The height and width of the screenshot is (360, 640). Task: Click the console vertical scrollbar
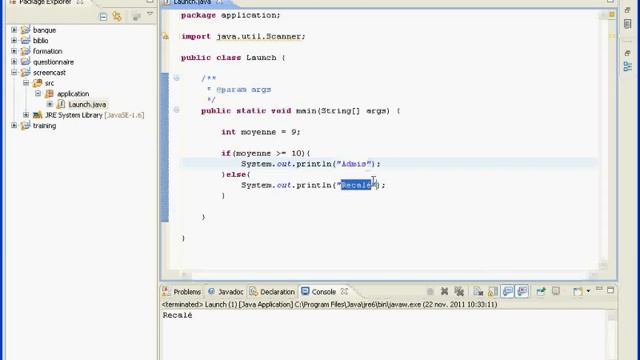[x=611, y=336]
